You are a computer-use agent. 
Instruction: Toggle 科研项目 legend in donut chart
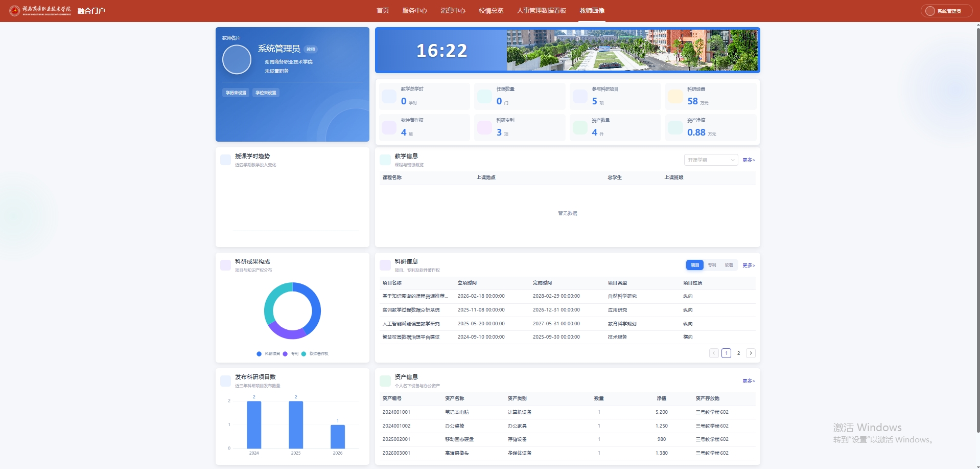point(268,354)
